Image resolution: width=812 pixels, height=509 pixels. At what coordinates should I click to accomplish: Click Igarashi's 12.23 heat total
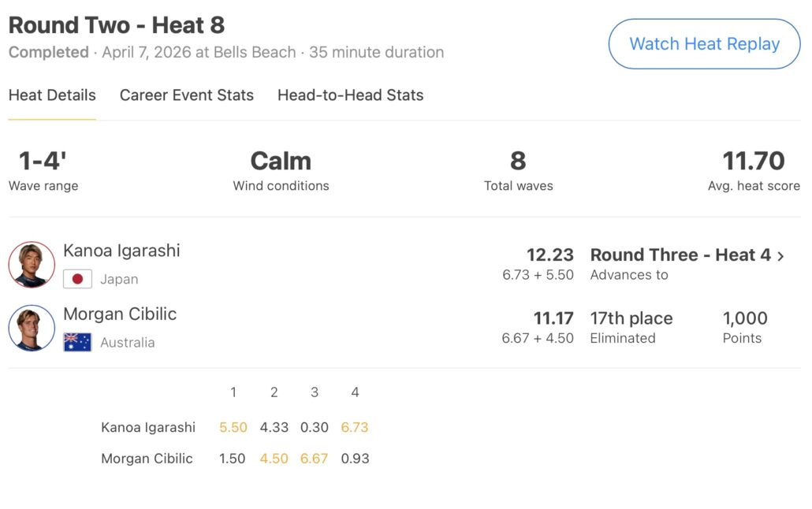click(x=550, y=255)
